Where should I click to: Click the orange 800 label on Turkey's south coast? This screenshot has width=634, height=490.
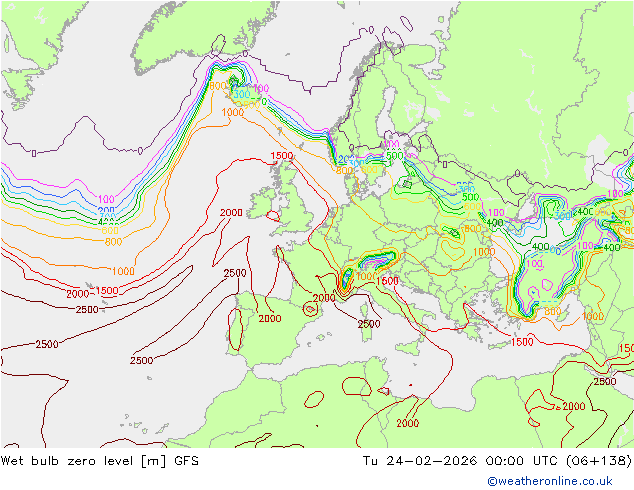[x=553, y=311]
